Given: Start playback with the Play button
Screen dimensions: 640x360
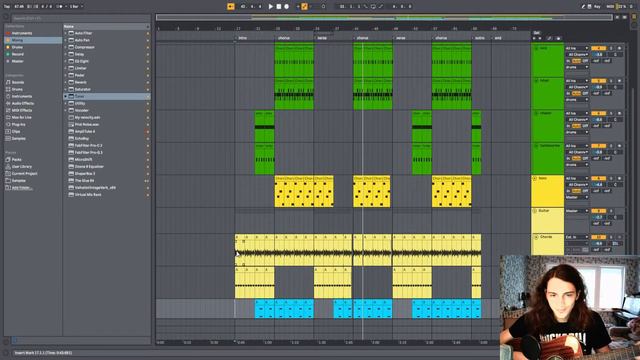Looking at the screenshot, I should [271, 7].
